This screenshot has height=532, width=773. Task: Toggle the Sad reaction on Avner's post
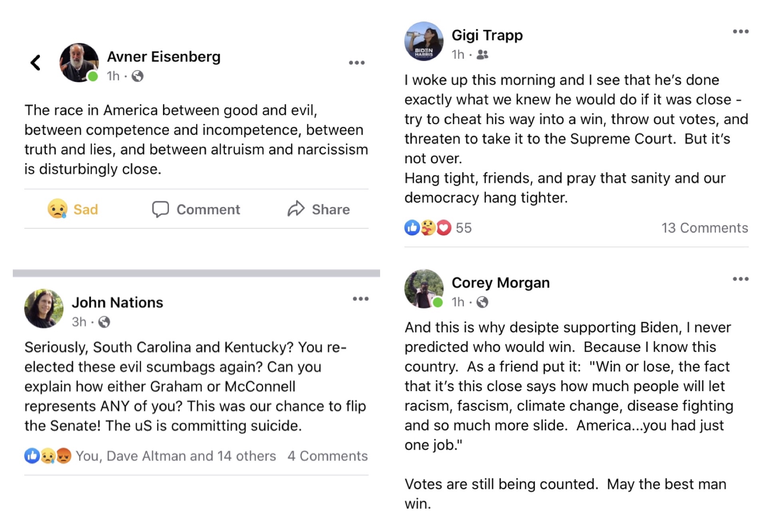73,209
